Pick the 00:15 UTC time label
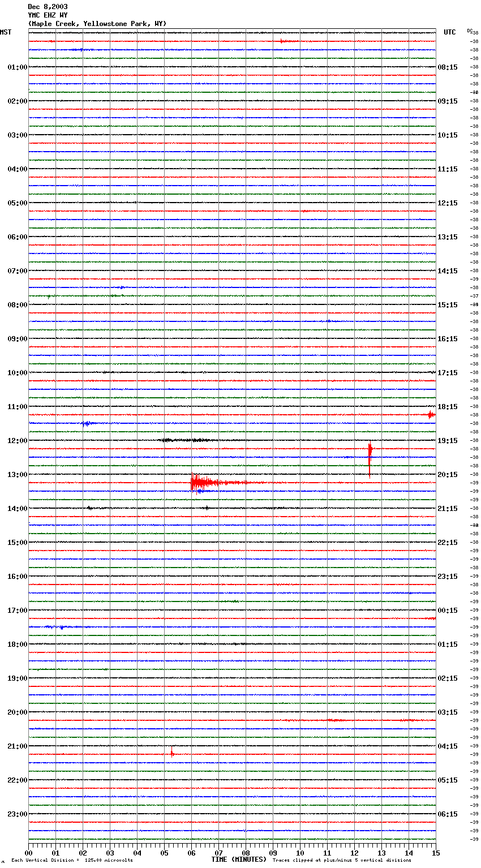This screenshot has height=868, width=481. [448, 611]
